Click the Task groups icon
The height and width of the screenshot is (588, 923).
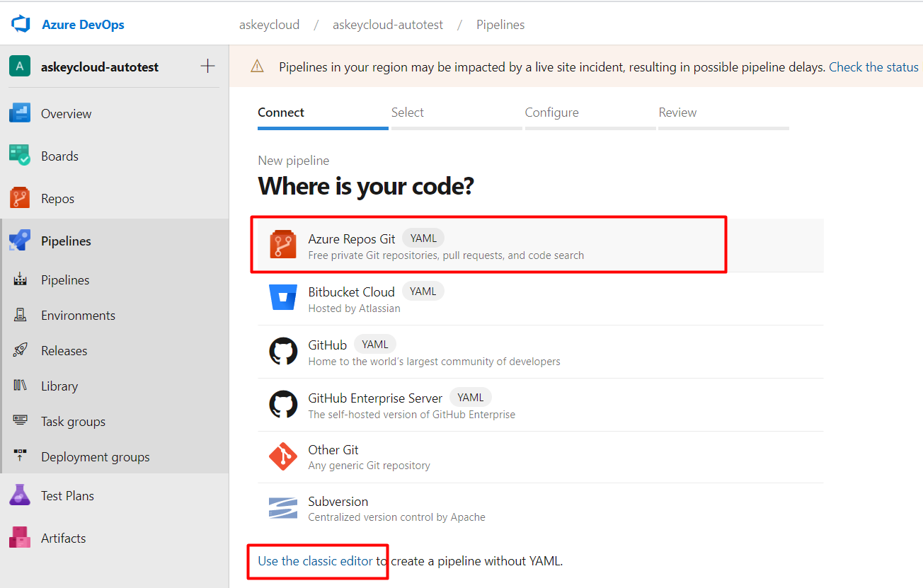pyautogui.click(x=20, y=421)
